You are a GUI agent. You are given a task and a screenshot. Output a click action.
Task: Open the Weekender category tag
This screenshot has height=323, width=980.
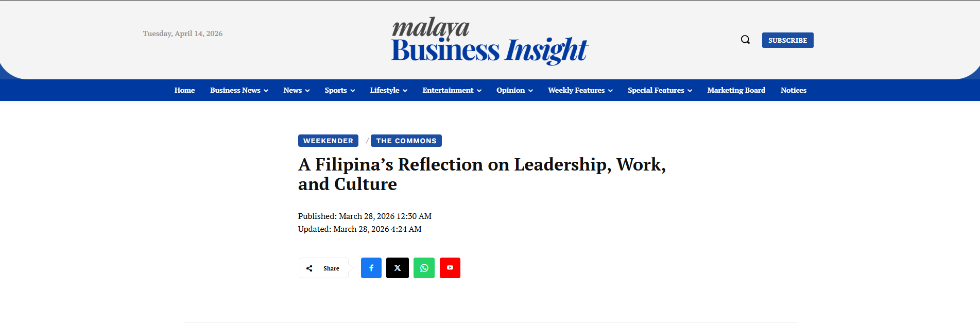pyautogui.click(x=328, y=141)
